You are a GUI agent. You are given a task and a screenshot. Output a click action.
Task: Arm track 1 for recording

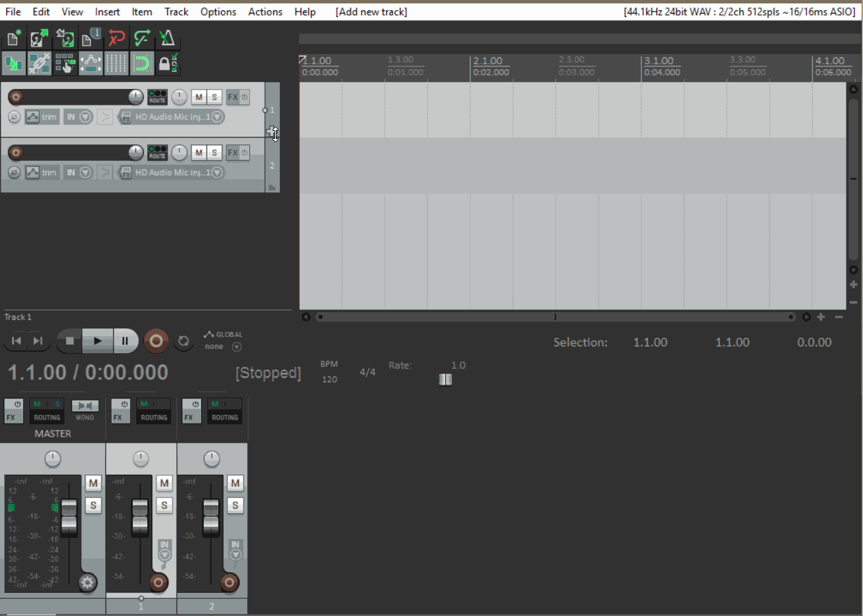coord(15,97)
